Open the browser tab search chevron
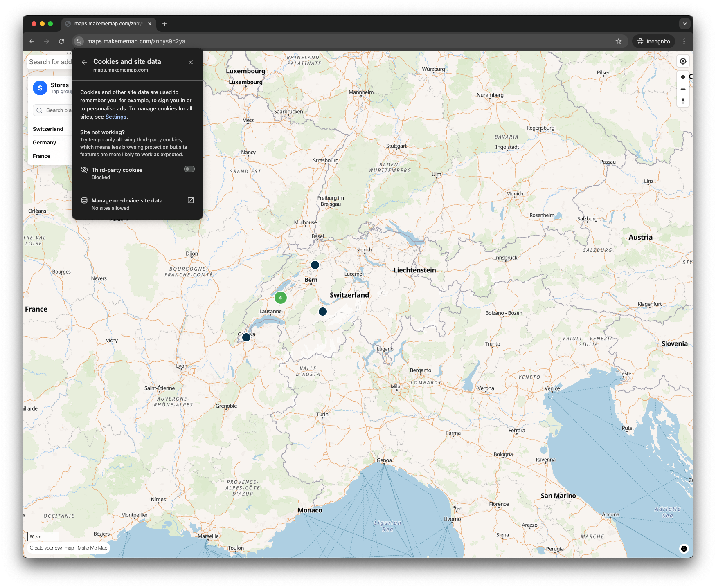 click(x=684, y=23)
